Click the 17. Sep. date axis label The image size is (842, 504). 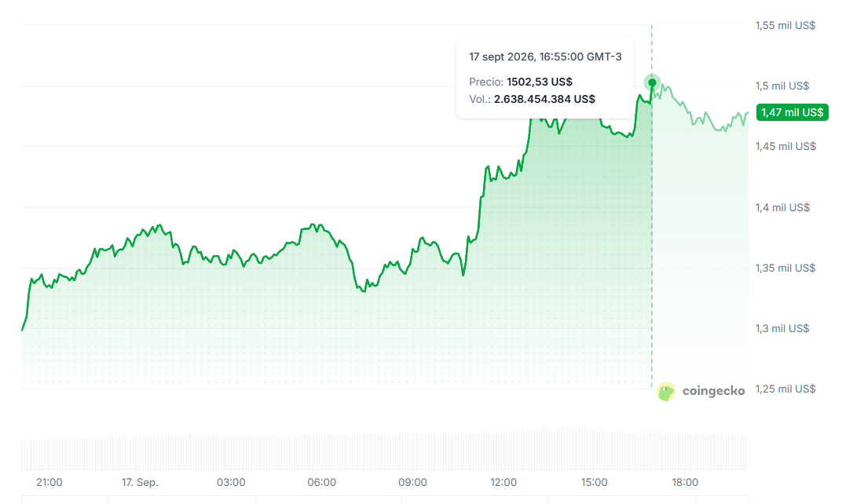pos(140,482)
